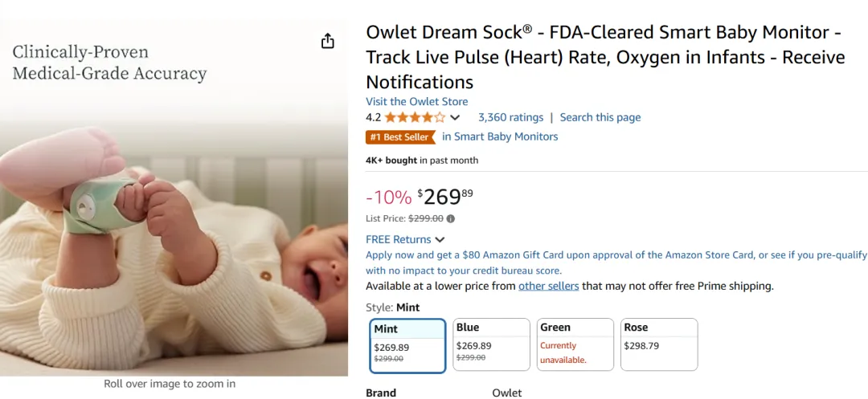Click the info icon beside List Price
Screen dimensions: 868x399
click(x=451, y=218)
